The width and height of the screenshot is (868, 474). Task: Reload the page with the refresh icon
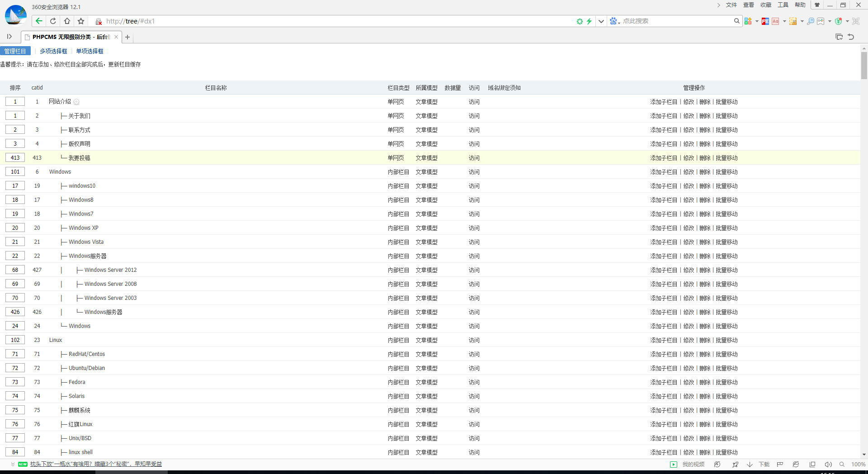pos(53,21)
